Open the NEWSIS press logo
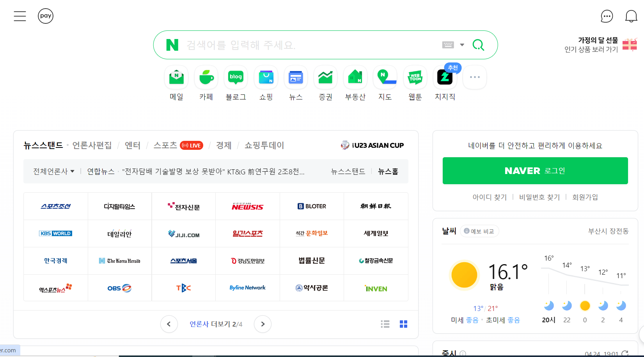The height and width of the screenshot is (357, 644). coord(248,206)
